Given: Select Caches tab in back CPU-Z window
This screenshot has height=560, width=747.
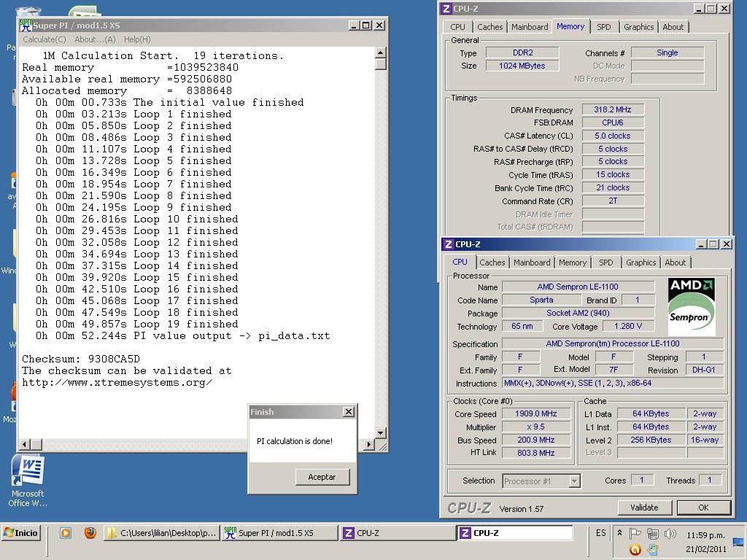Looking at the screenshot, I should [489, 27].
